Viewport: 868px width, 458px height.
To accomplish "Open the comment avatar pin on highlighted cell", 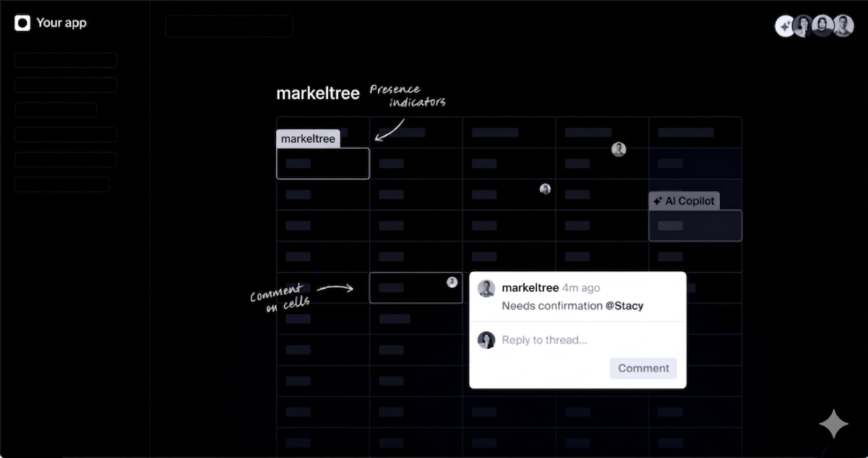I will pos(452,282).
